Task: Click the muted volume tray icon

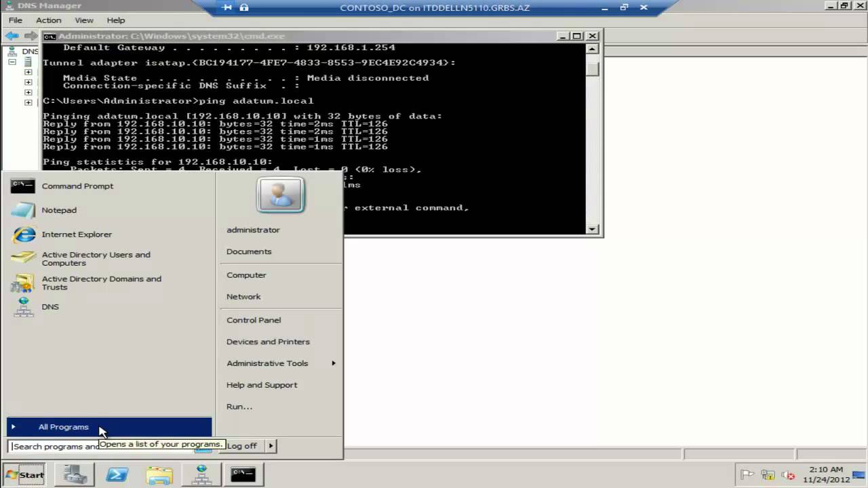Action: tap(788, 474)
